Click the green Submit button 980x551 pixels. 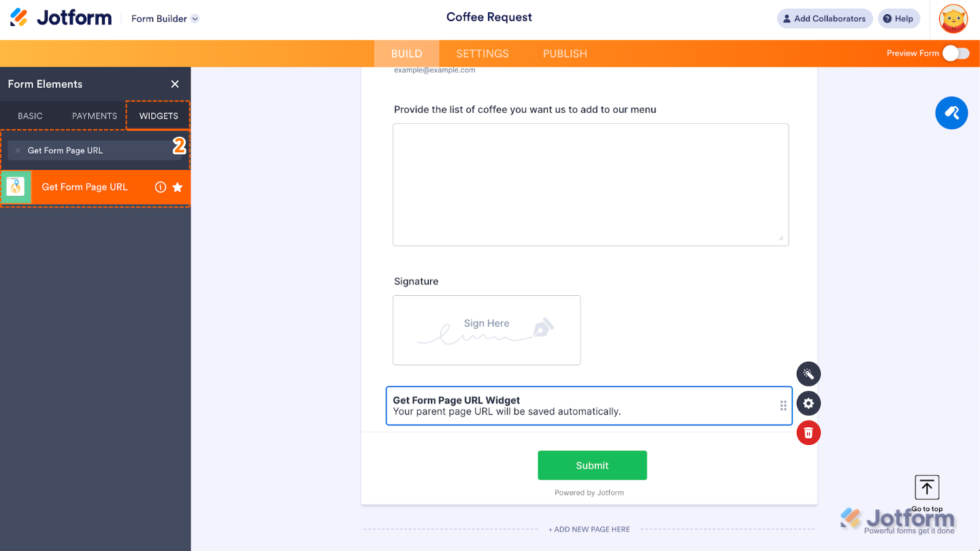[591, 465]
